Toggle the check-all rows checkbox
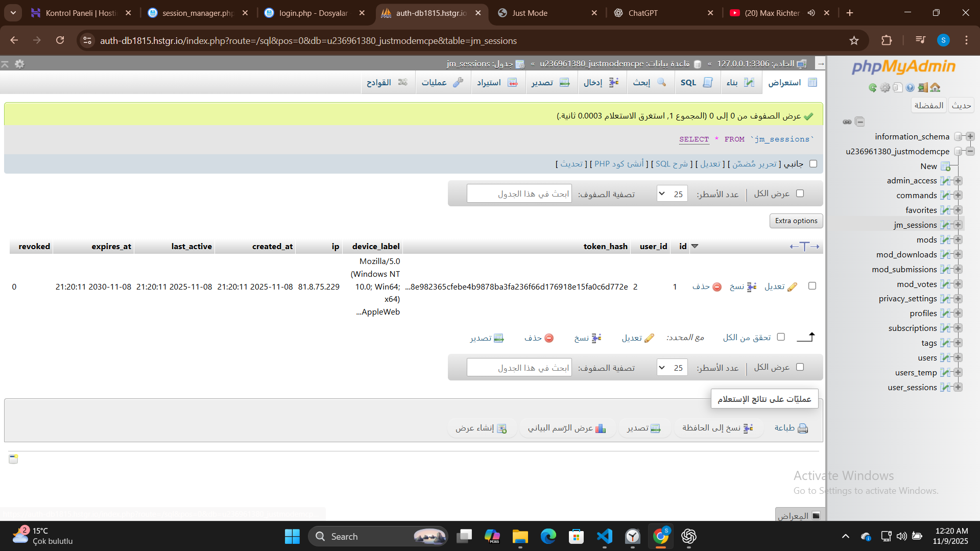 781,337
